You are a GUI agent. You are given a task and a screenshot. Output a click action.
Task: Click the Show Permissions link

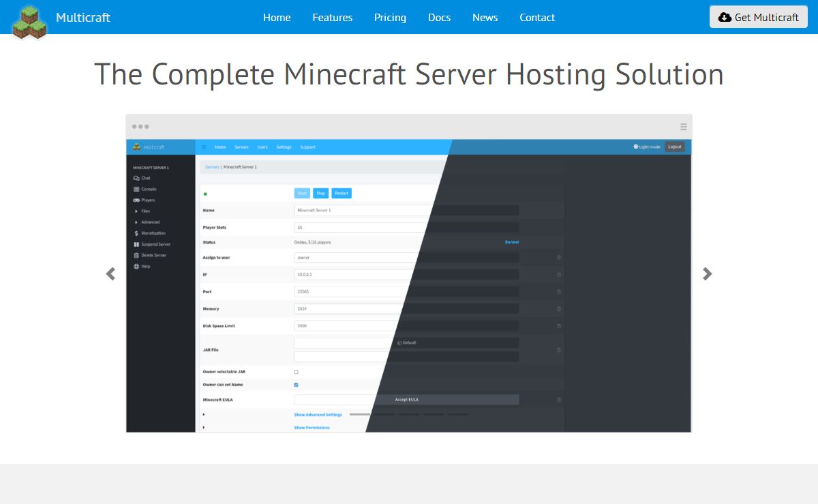pyautogui.click(x=312, y=428)
